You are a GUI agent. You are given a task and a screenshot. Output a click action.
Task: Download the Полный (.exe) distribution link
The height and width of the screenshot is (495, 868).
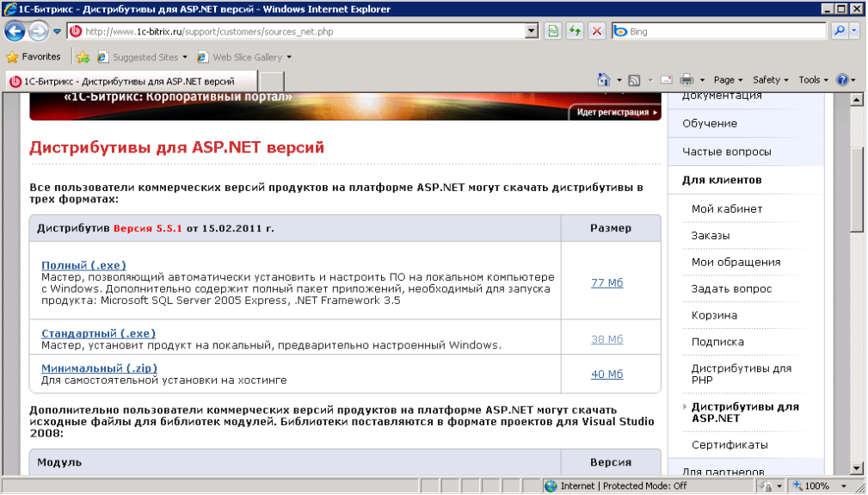[x=83, y=265]
